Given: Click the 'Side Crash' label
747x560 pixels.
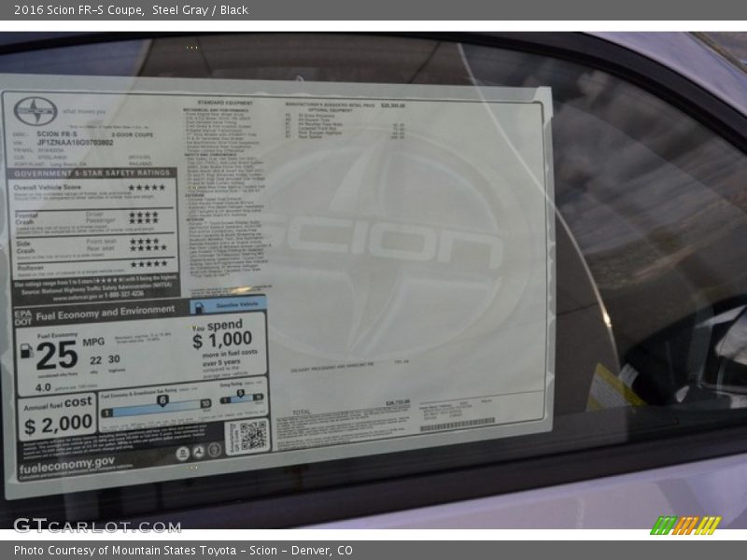Looking at the screenshot, I should (26, 247).
